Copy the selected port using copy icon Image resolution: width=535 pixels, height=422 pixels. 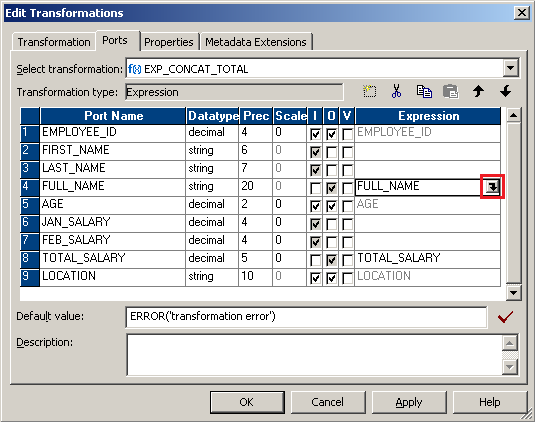coord(424,91)
